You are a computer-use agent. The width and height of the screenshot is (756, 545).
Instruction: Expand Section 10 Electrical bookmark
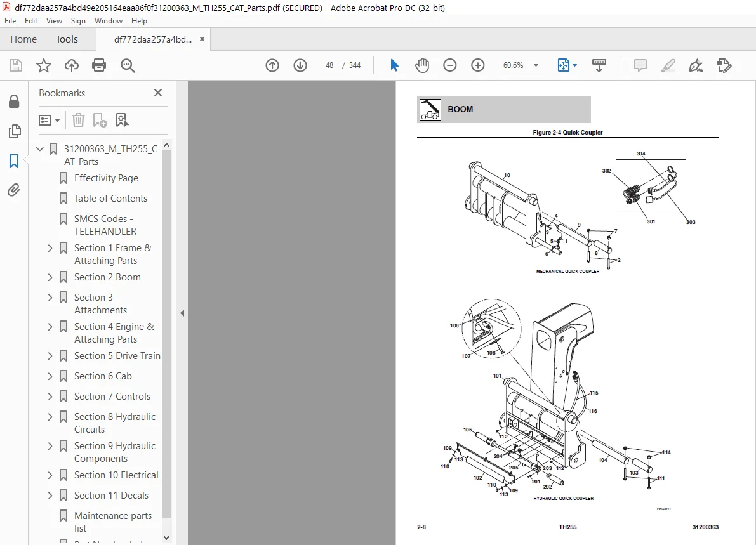tap(50, 476)
